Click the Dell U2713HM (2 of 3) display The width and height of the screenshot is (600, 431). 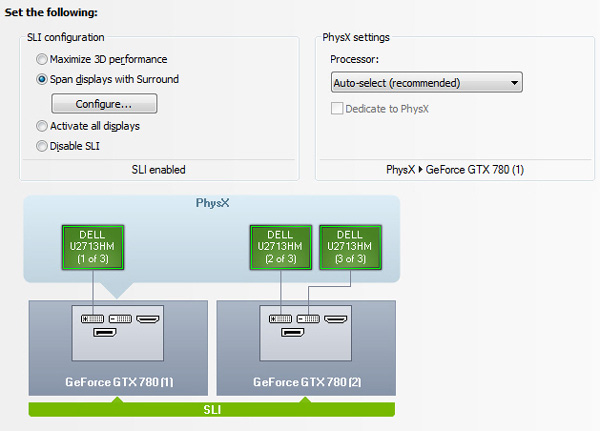[280, 247]
